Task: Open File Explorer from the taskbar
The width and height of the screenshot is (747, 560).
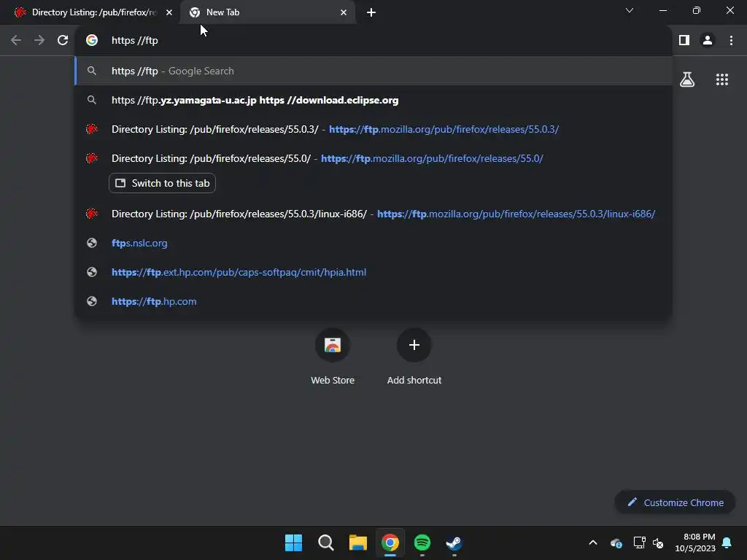Action: pyautogui.click(x=357, y=542)
